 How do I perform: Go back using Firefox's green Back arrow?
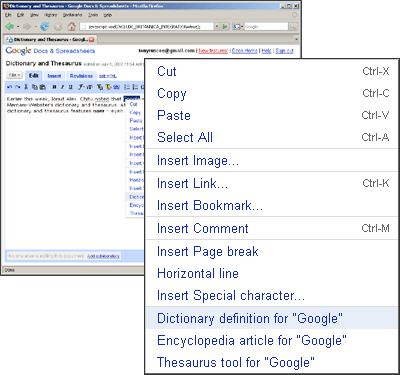coord(10,26)
